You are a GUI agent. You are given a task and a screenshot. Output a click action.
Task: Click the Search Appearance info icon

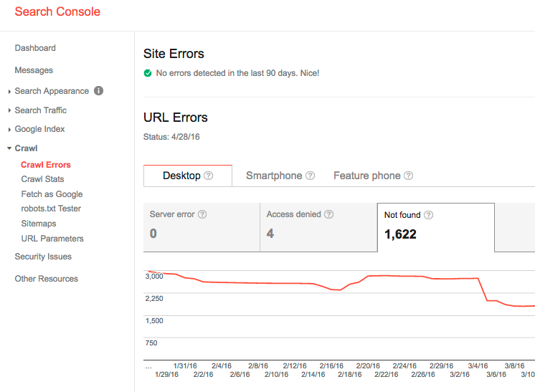coord(98,91)
